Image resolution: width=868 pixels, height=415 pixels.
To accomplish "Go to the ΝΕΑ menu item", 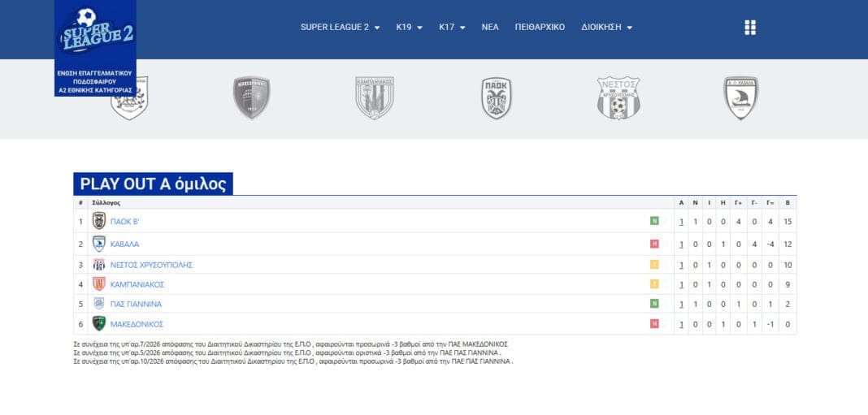I will (x=490, y=27).
